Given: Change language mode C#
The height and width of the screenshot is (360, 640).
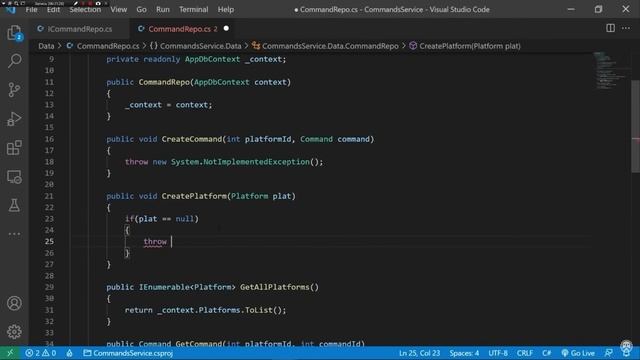Looking at the screenshot, I should click(547, 353).
